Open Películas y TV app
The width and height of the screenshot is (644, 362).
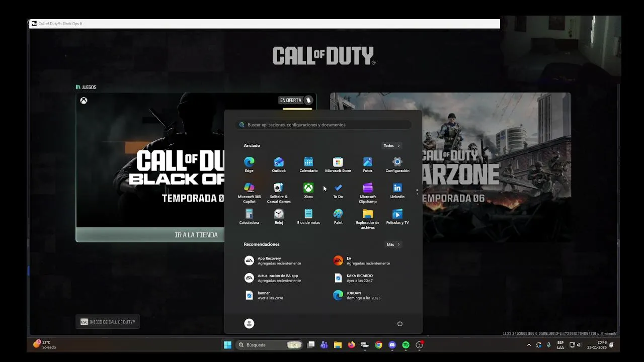(x=397, y=217)
